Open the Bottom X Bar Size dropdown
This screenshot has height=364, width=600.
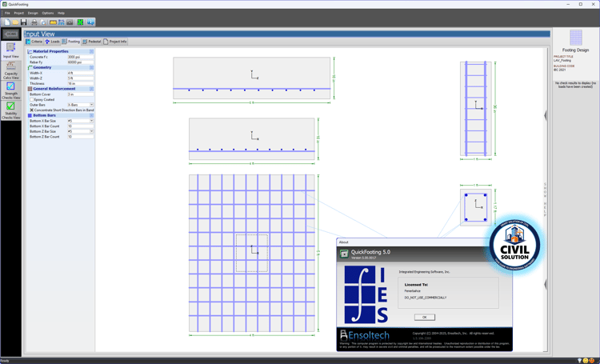91,121
